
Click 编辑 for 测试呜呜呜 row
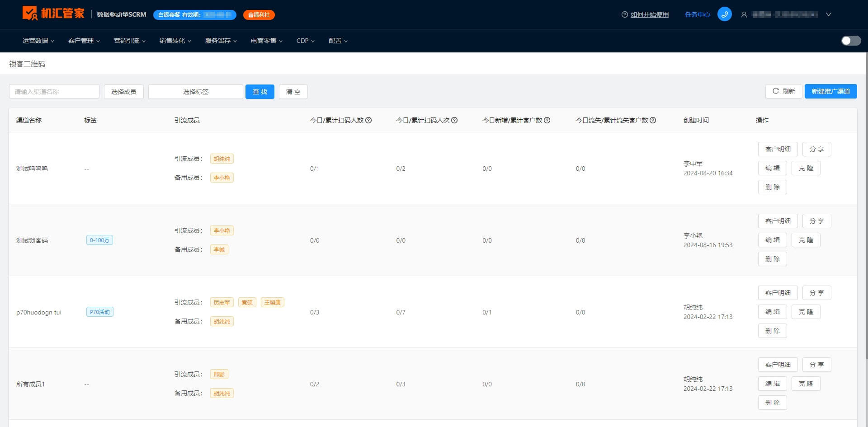tap(773, 168)
